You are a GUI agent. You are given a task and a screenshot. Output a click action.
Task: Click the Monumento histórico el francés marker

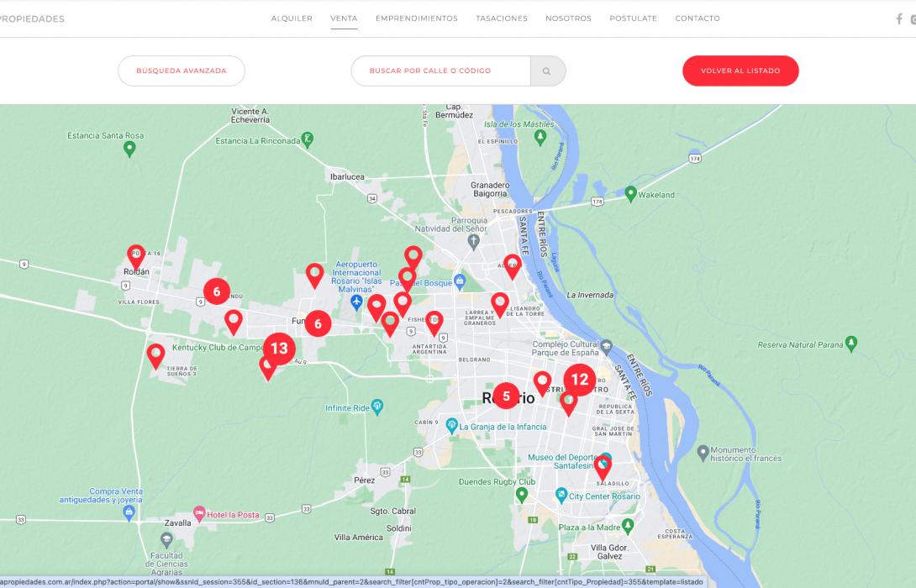tap(703, 453)
